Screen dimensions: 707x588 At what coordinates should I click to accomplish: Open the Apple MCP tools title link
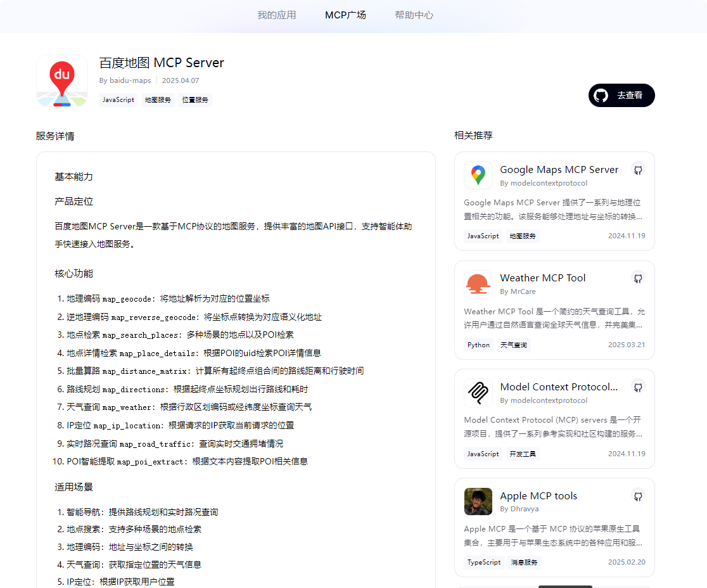point(538,496)
